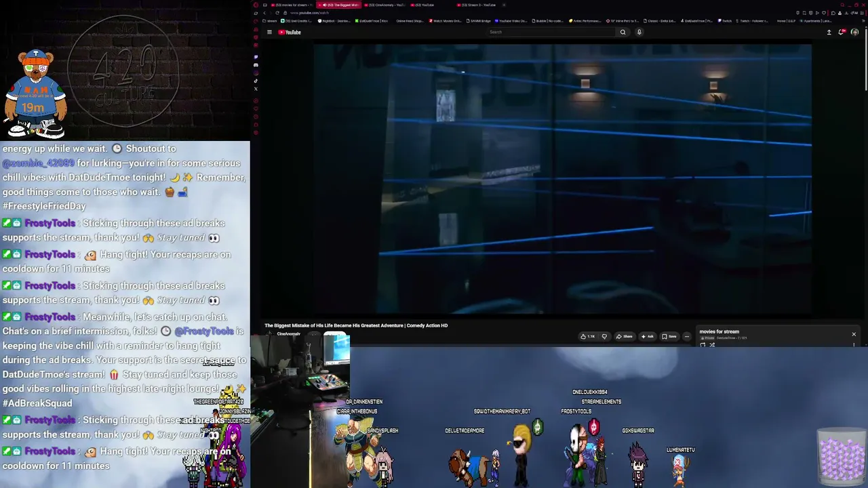Open the SAMMI Bridge bookmark

click(x=478, y=21)
